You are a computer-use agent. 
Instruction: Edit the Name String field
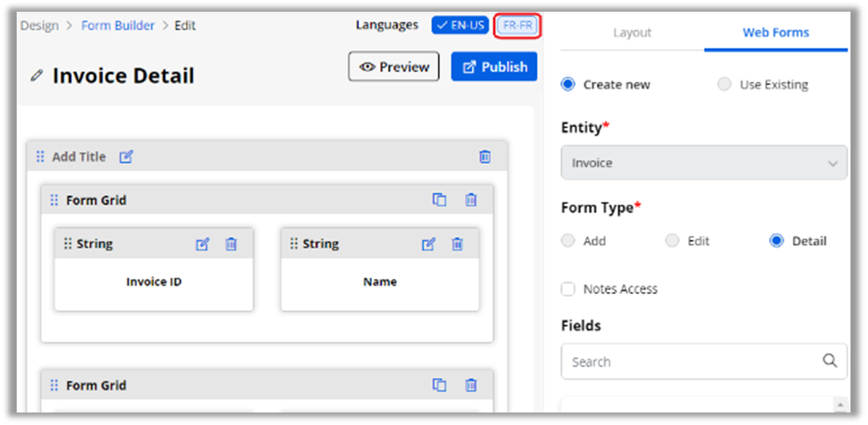coord(429,244)
